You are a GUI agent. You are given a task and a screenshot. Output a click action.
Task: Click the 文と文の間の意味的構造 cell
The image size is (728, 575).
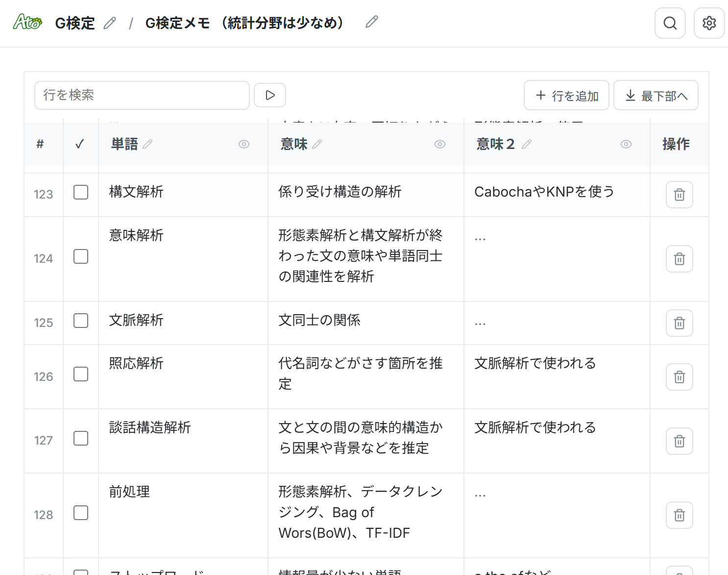tap(366, 441)
